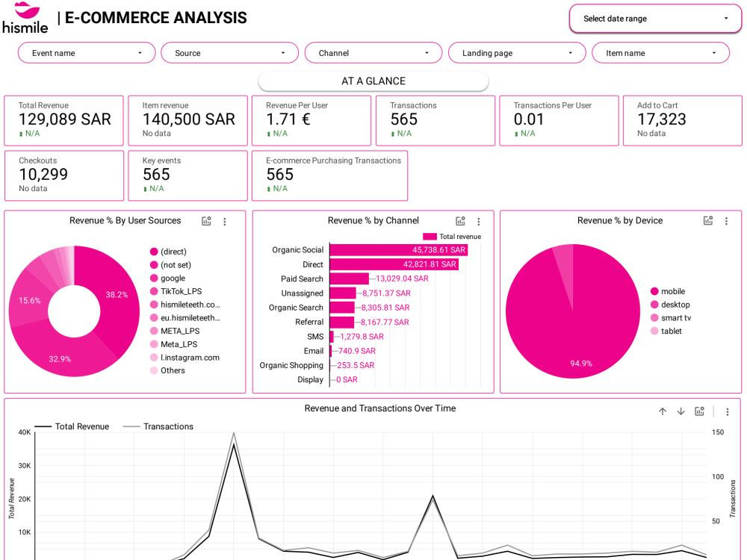Image resolution: width=747 pixels, height=560 pixels.
Task: Click the Transactions Per User 0.01 scorecard
Action: 559,120
